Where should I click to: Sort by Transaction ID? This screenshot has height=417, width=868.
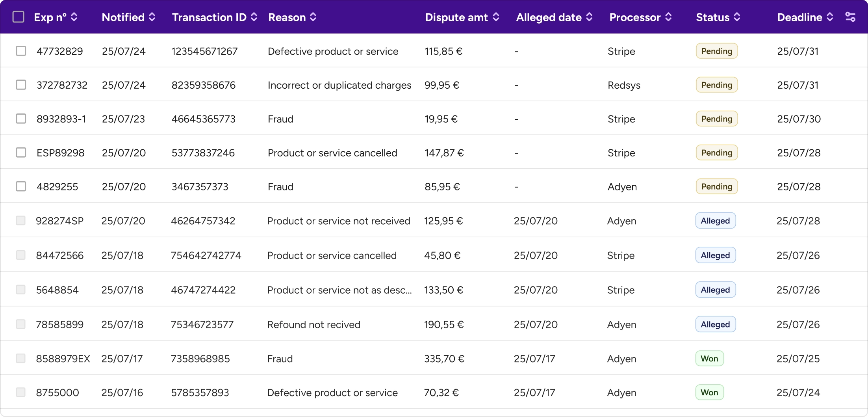[x=254, y=17]
